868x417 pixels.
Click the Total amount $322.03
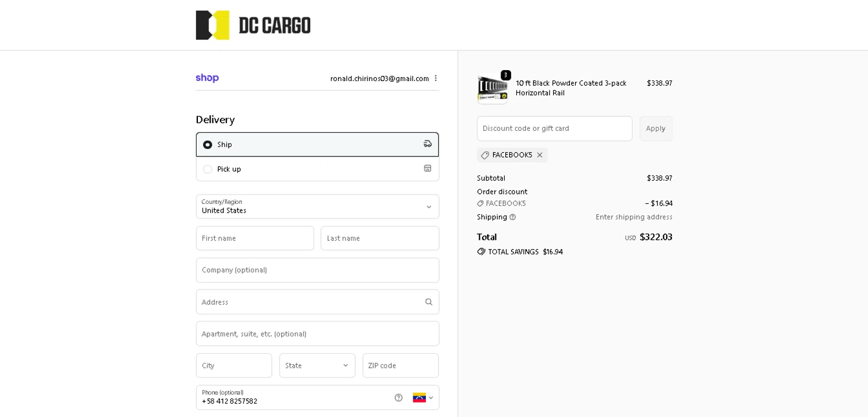click(x=656, y=237)
